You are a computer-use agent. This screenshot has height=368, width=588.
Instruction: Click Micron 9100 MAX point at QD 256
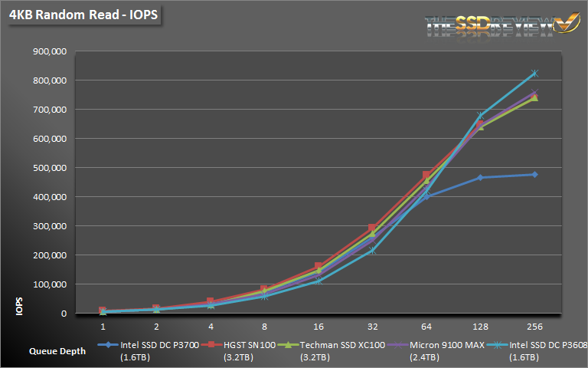(x=534, y=92)
